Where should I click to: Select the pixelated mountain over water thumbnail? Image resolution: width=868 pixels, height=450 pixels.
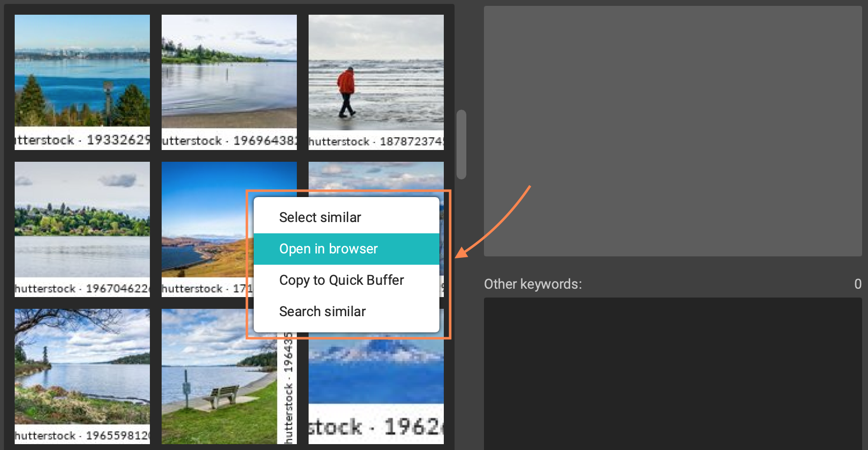pos(376,373)
